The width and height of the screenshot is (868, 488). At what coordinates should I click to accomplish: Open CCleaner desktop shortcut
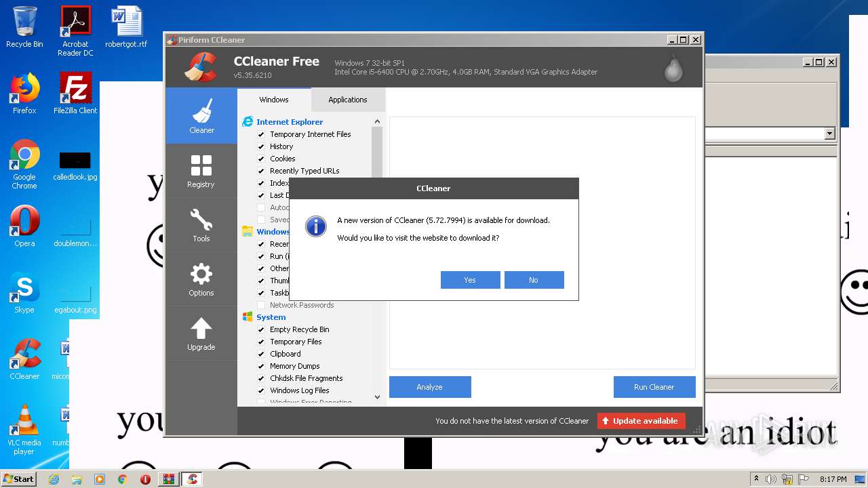coord(24,359)
